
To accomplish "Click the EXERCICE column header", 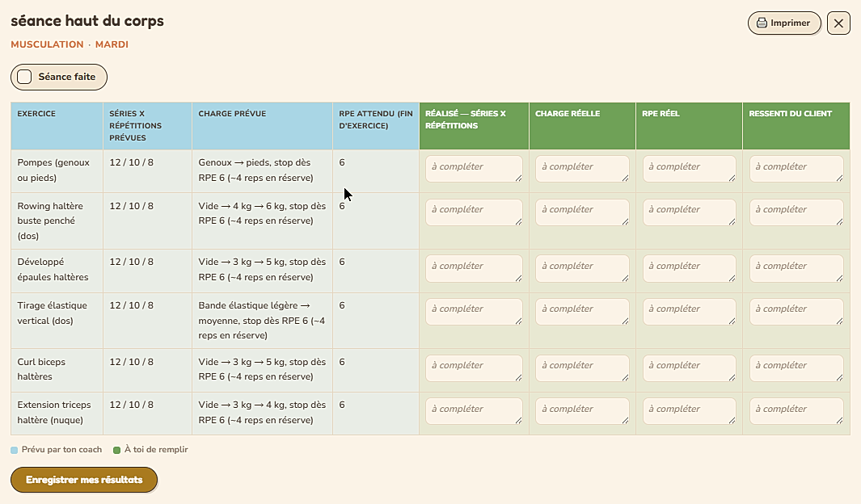I will (57, 125).
